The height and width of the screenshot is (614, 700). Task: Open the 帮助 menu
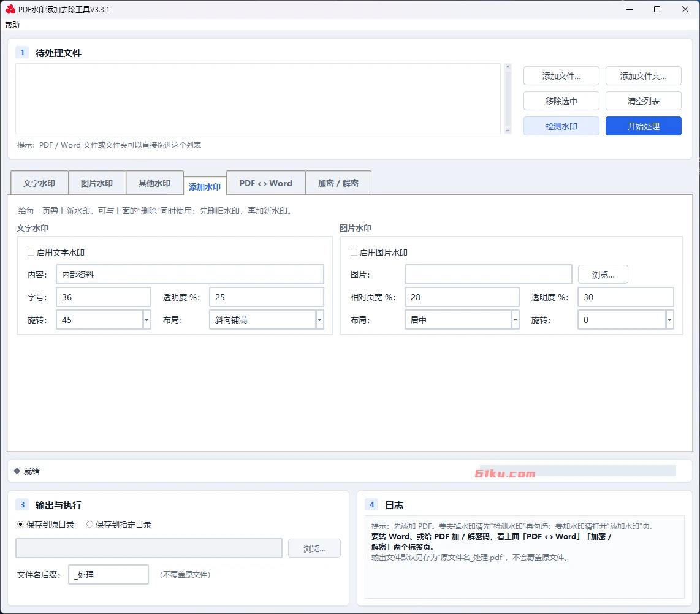[x=12, y=25]
